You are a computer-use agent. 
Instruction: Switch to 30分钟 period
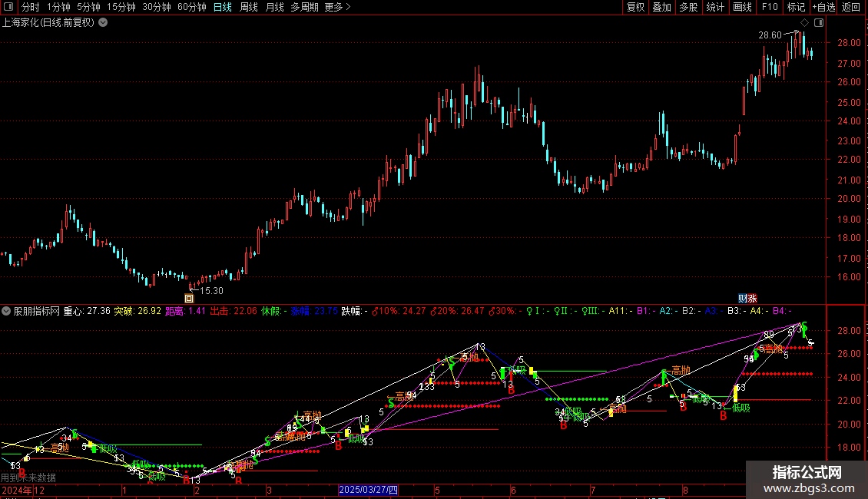point(157,7)
